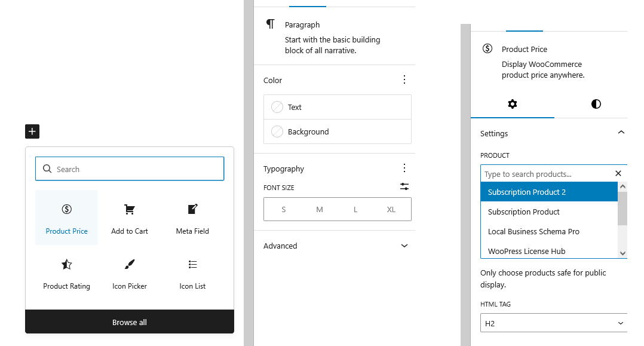Click inside the block search field
Screen dimensions: 644x346
(x=129, y=169)
